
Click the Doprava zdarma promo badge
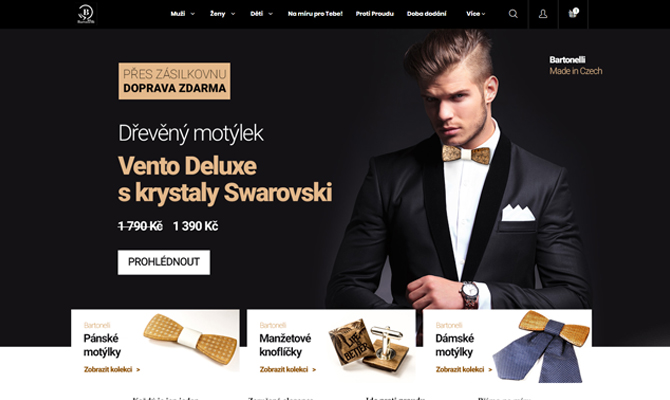click(174, 81)
